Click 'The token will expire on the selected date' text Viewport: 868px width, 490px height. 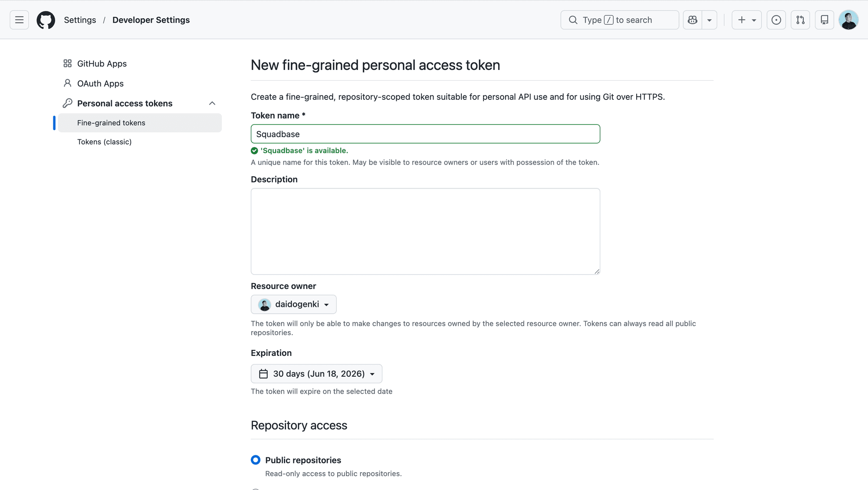click(322, 391)
